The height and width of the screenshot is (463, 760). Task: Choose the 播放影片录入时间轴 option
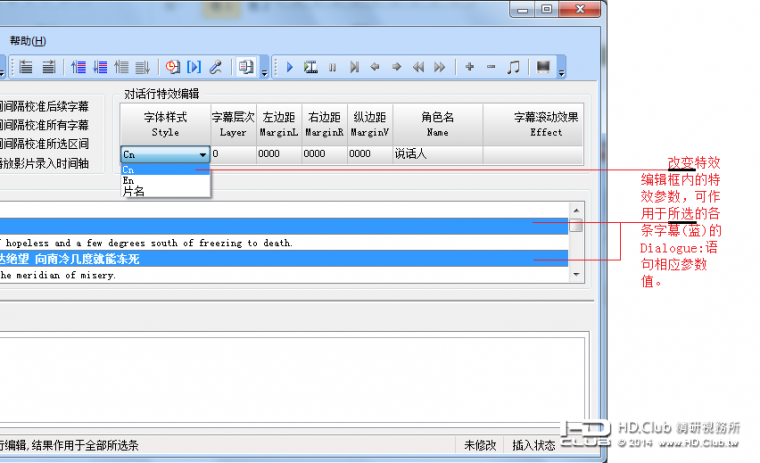(x=44, y=163)
